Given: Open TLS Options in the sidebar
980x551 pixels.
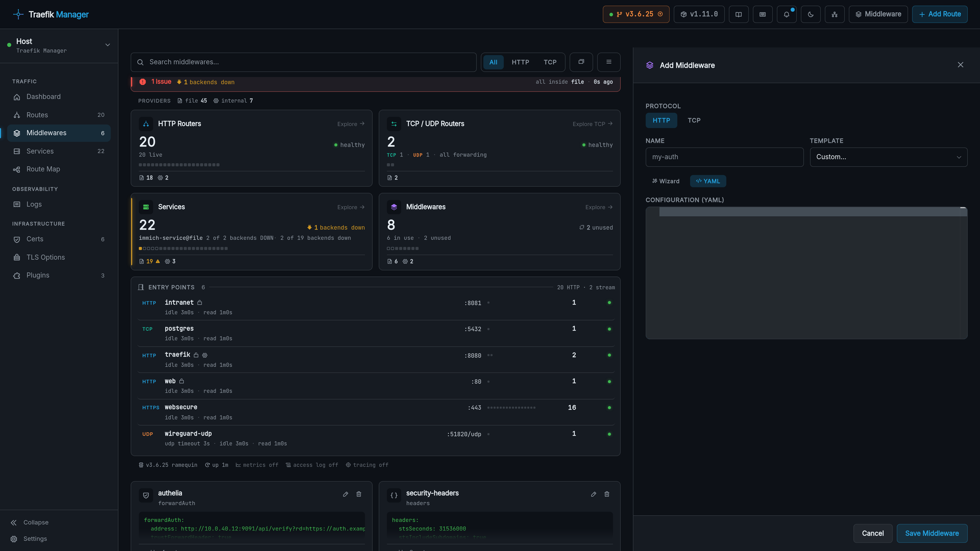Looking at the screenshot, I should pos(59,258).
